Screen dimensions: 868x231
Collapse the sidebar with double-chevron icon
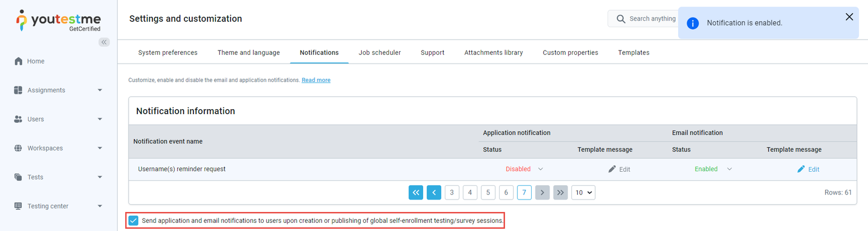[104, 42]
